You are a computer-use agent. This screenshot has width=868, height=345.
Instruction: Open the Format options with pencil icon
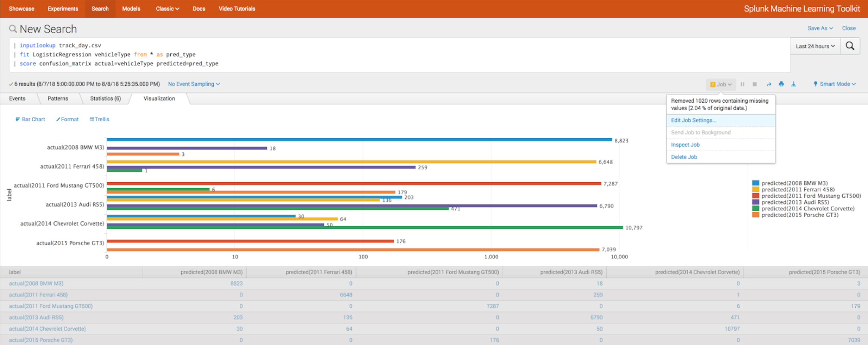[x=67, y=119]
